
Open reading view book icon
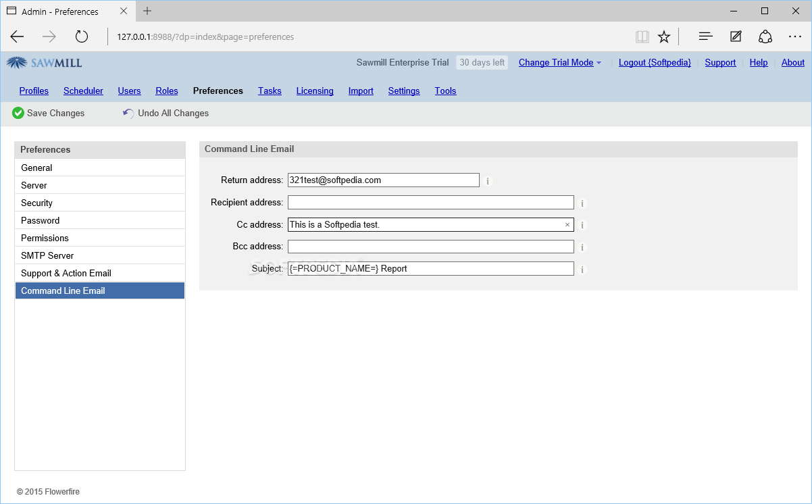[642, 36]
